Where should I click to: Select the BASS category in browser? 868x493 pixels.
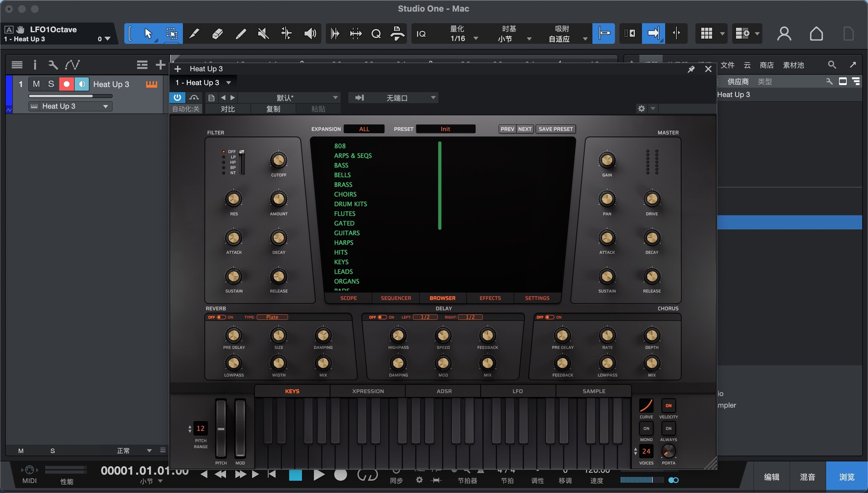(x=341, y=166)
